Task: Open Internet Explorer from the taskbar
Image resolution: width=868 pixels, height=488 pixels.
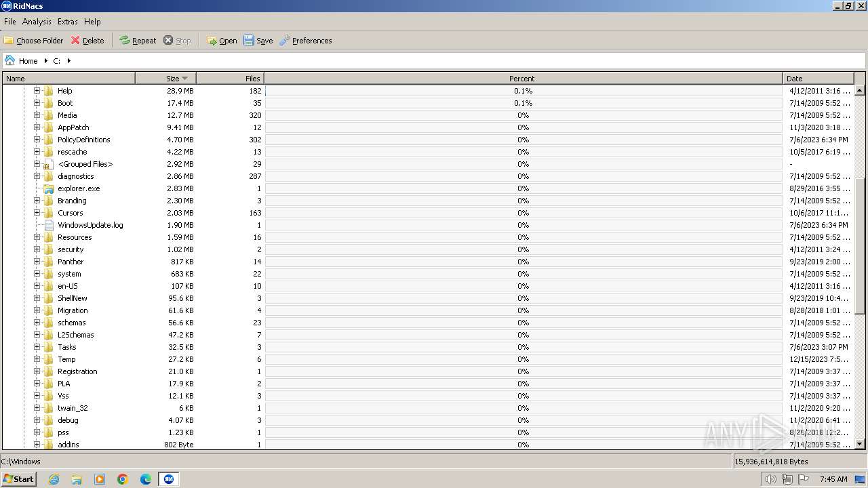Action: [54, 479]
